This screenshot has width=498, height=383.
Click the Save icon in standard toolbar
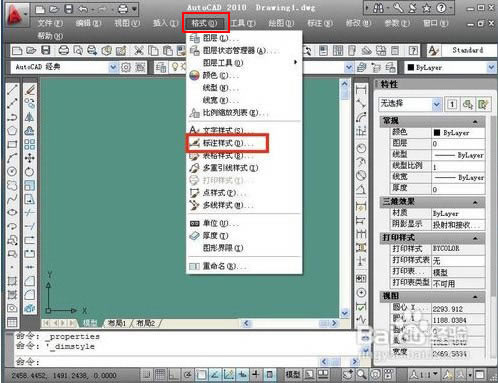(x=46, y=51)
